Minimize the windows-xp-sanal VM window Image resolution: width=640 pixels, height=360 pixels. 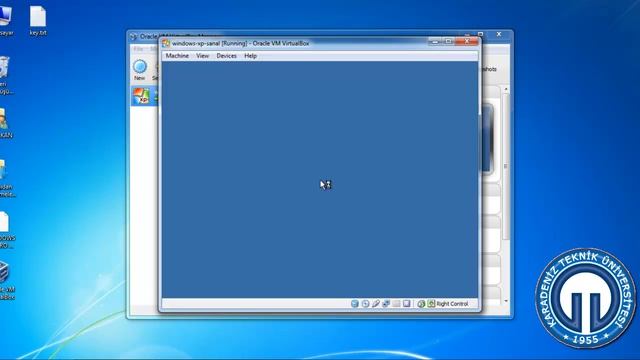[x=436, y=41]
